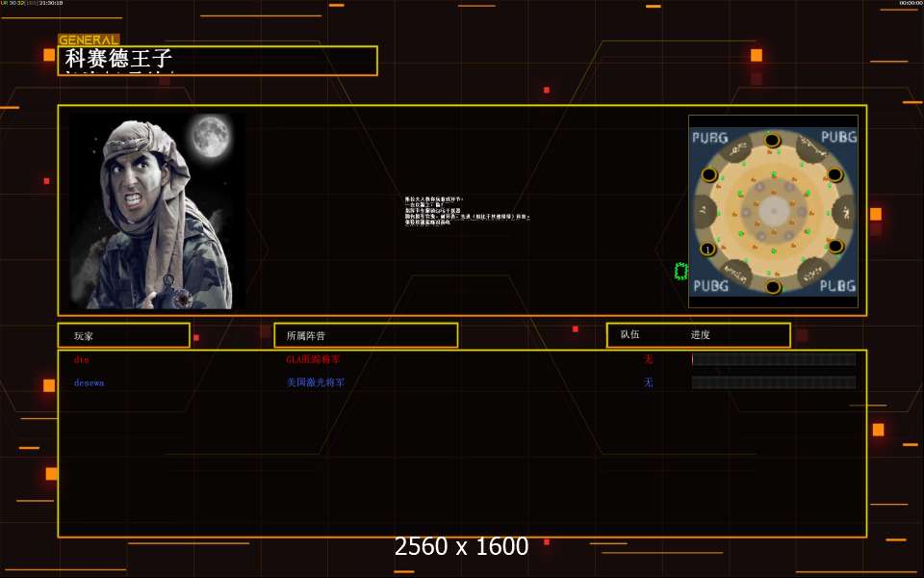Screen dimensions: 924x578
Task: Click the green dashed square beside the minimap
Action: tap(680, 272)
